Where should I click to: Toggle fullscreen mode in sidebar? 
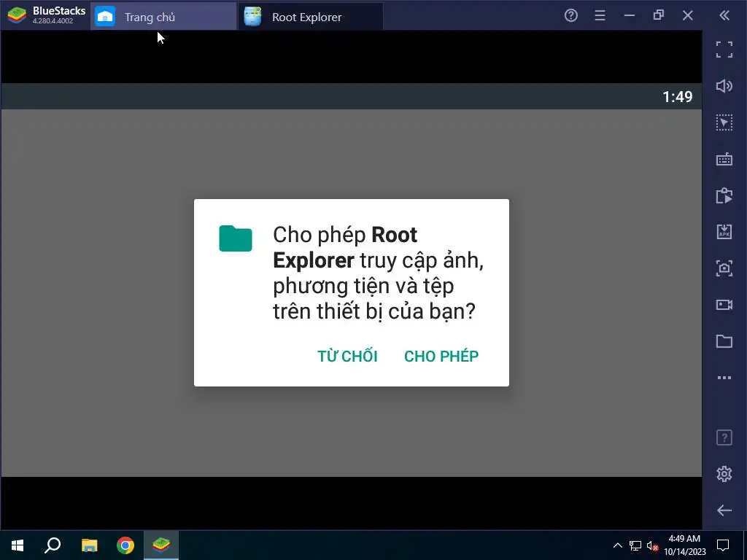(x=724, y=50)
